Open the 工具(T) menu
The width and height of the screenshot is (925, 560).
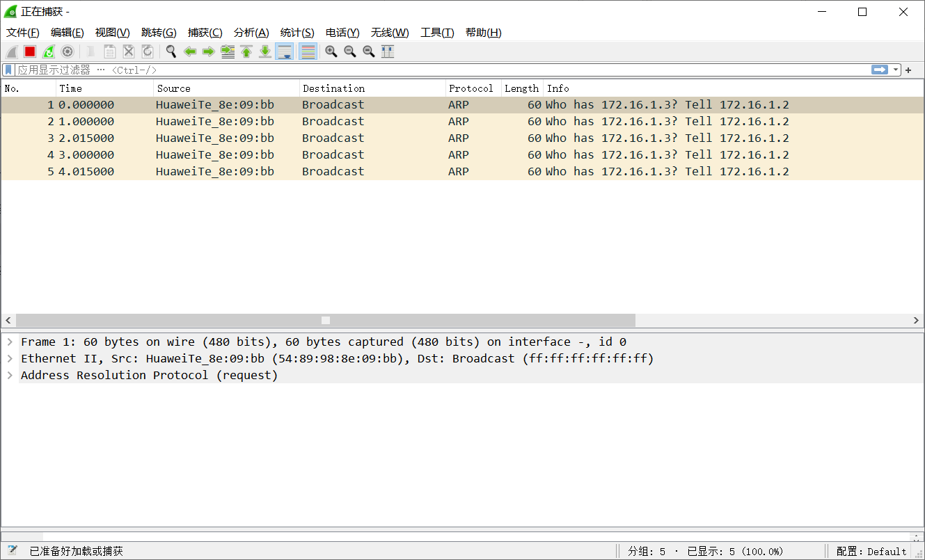point(437,33)
